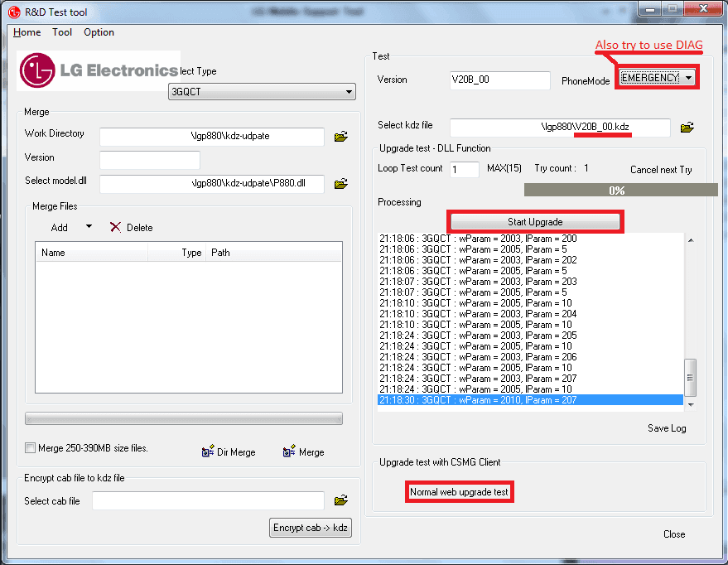Select log row 21:18:06 lParam = 202

coord(530,260)
